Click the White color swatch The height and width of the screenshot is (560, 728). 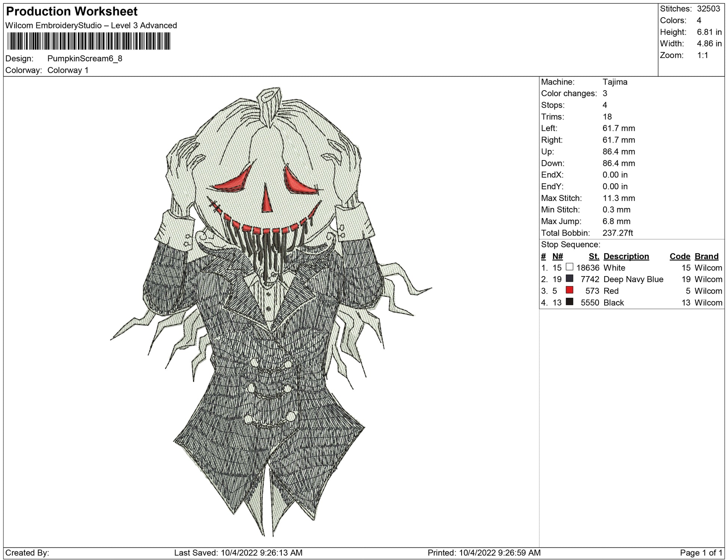click(x=569, y=267)
